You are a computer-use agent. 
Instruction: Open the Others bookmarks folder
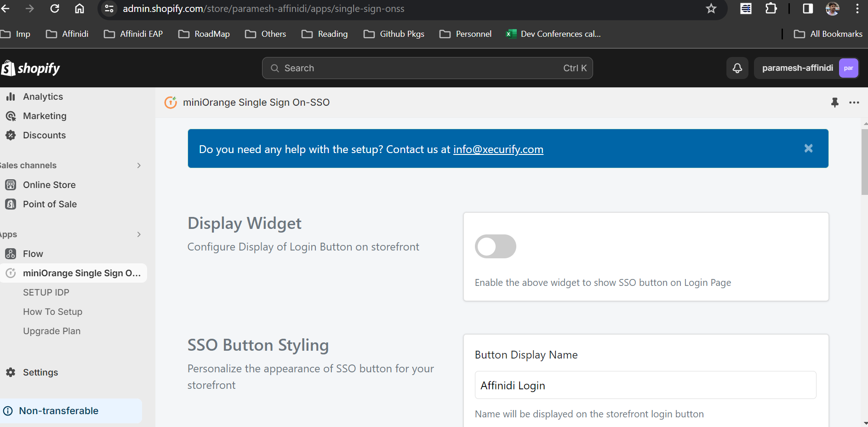point(265,34)
